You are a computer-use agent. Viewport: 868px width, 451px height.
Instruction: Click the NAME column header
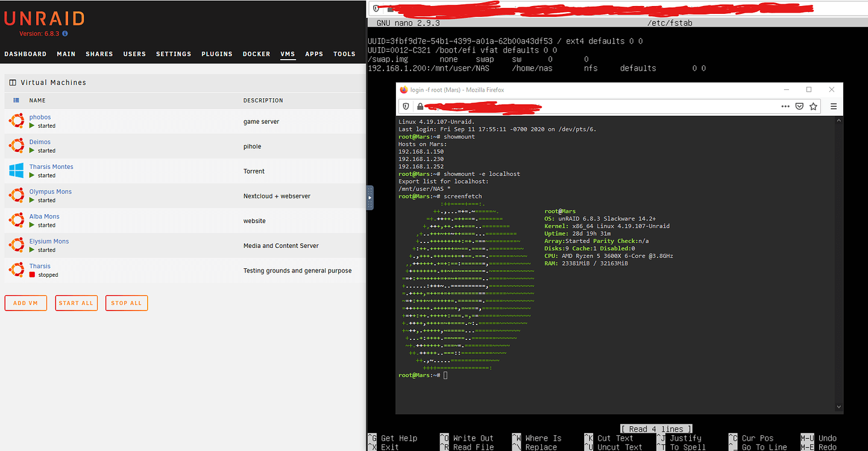(37, 100)
